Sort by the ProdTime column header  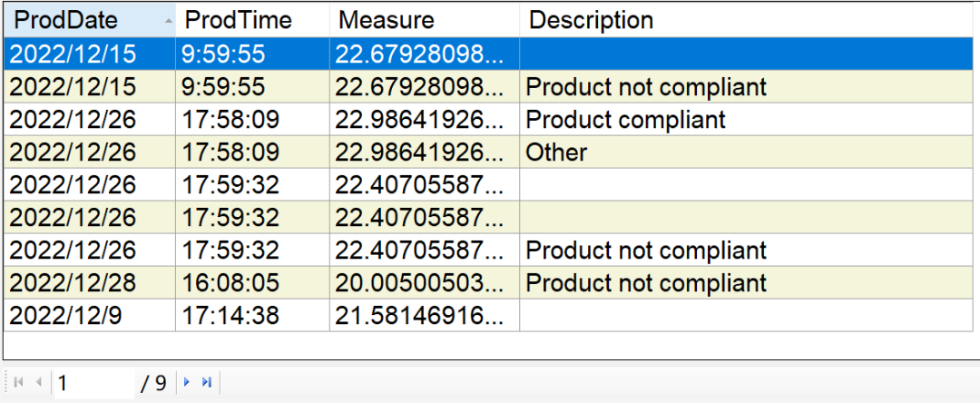pos(239,20)
